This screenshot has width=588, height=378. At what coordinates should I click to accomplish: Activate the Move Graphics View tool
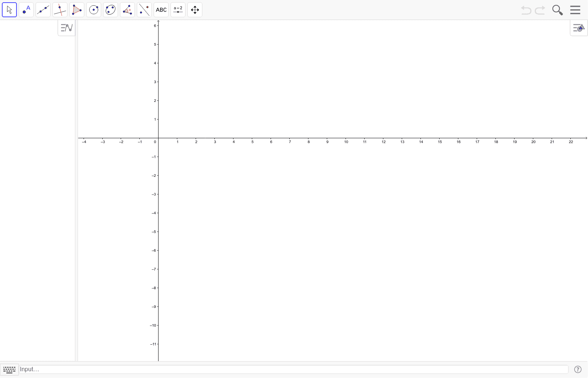tap(195, 10)
